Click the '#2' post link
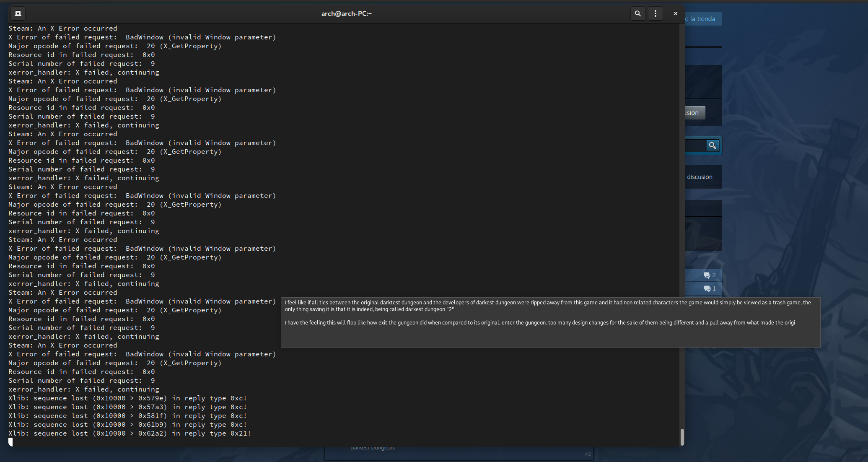The image size is (868, 462). 588,454
